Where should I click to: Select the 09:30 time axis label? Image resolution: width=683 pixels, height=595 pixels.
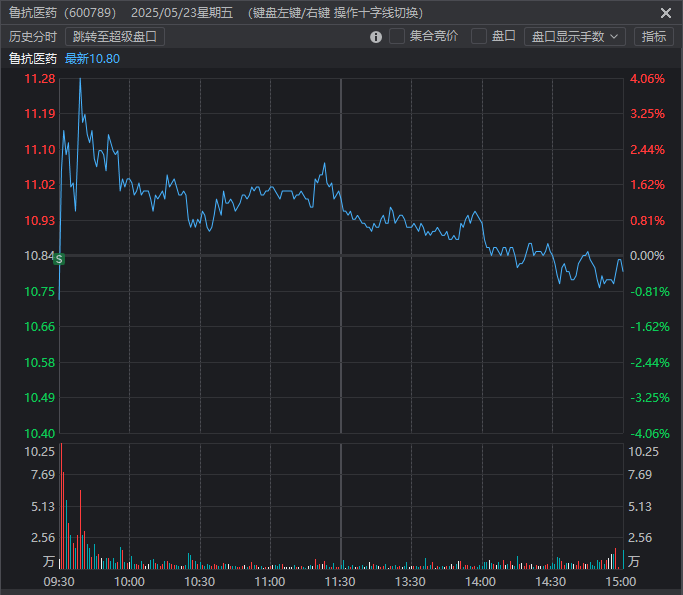(x=60, y=581)
